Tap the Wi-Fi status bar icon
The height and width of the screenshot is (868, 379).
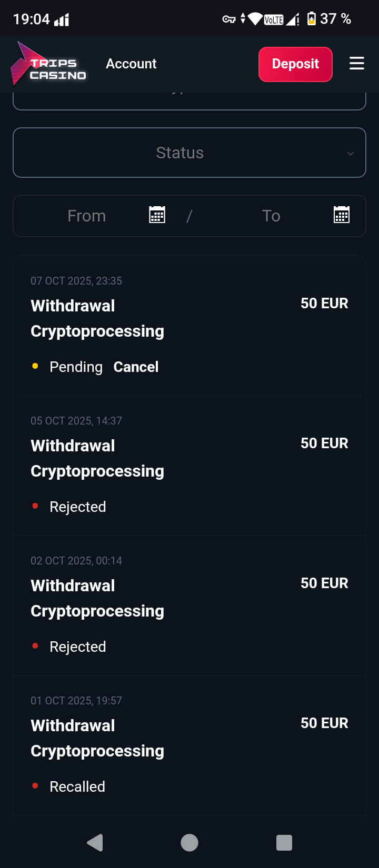[x=255, y=19]
